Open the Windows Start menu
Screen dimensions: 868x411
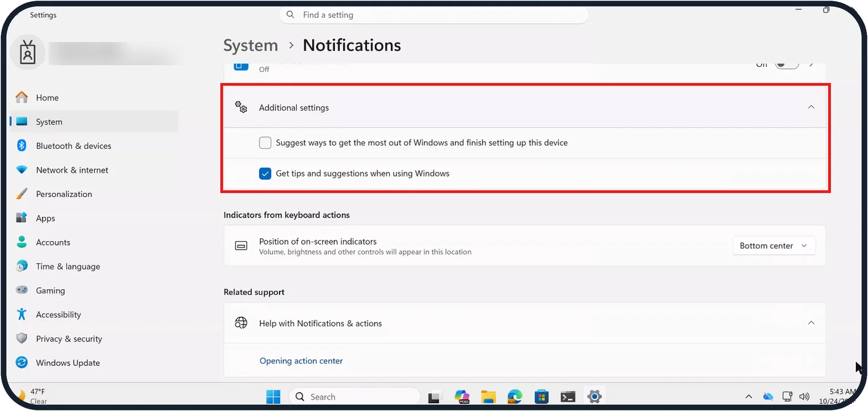[273, 397]
